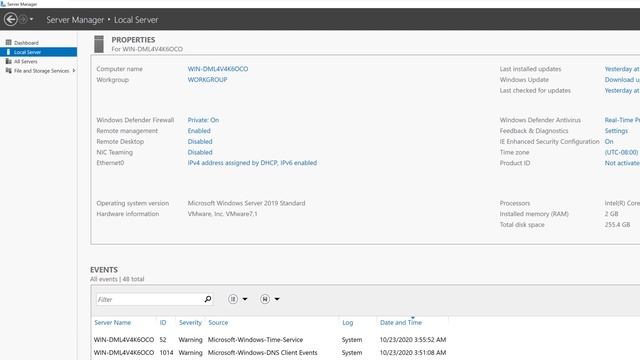Click 'VMware, Inc. VMware7,1' hardware text
Image resolution: width=640 pixels, height=360 pixels.
pyautogui.click(x=222, y=214)
